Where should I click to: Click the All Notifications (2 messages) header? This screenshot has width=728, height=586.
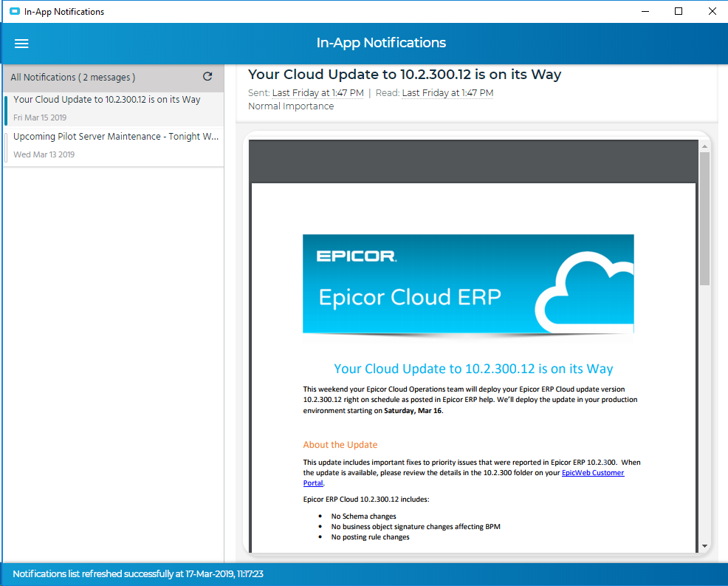[73, 78]
